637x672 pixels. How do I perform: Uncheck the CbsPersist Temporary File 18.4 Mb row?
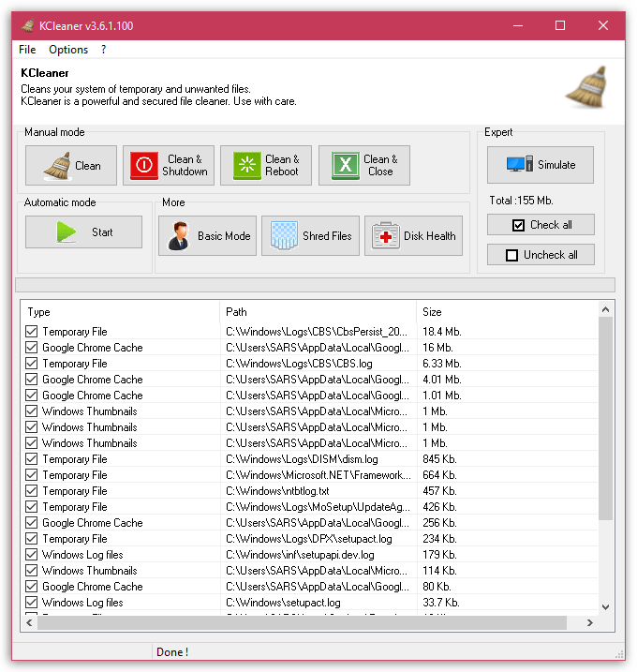[x=31, y=331]
